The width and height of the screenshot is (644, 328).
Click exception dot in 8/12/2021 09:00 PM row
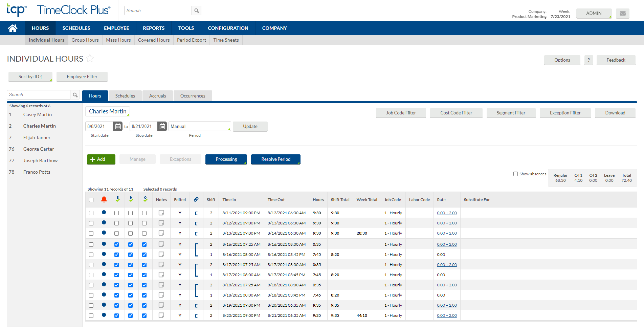(104, 223)
